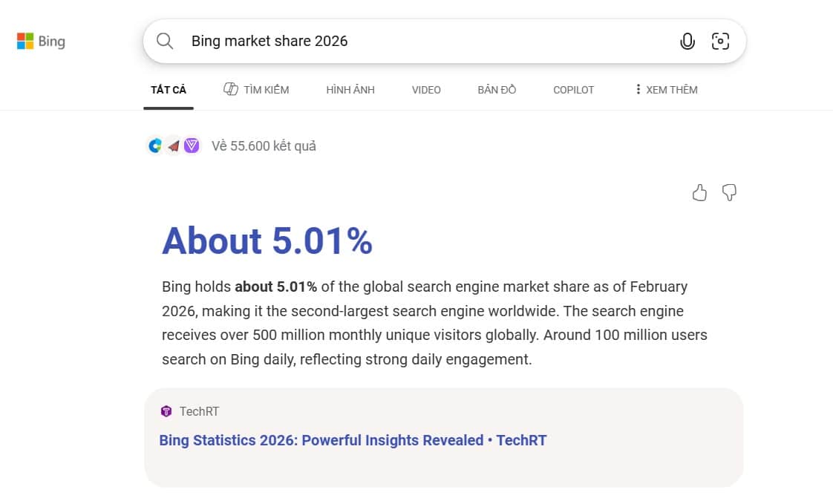This screenshot has height=504, width=833.
Task: Start voice search with the microphone icon
Action: 687,42
